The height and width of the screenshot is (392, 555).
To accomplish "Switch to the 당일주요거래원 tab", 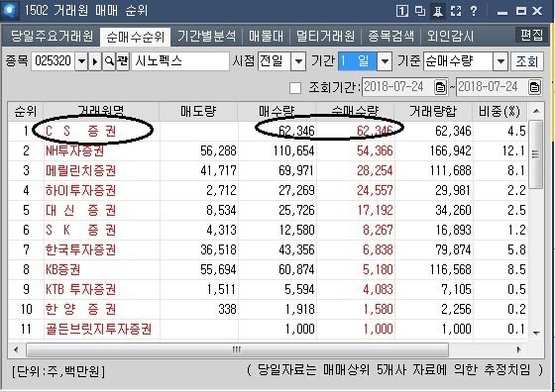I will [x=52, y=36].
